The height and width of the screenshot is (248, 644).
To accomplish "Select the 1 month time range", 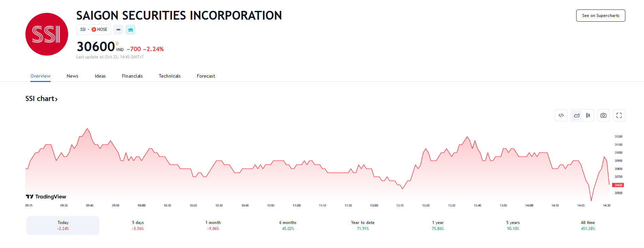I will (x=213, y=225).
